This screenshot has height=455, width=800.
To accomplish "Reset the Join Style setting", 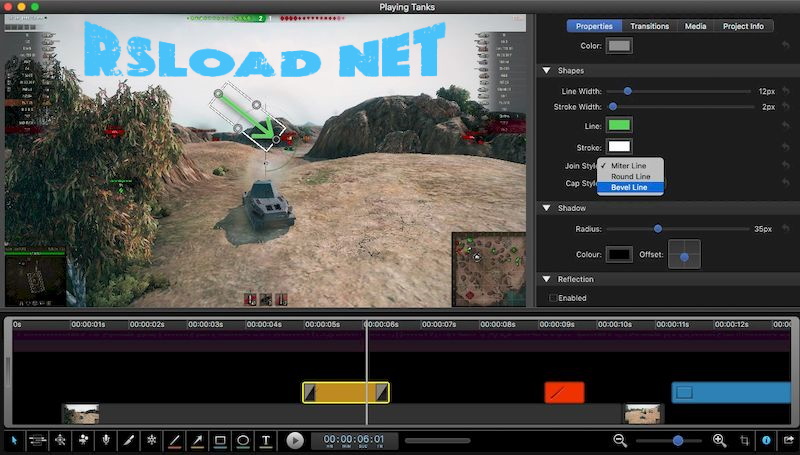I will tap(786, 165).
